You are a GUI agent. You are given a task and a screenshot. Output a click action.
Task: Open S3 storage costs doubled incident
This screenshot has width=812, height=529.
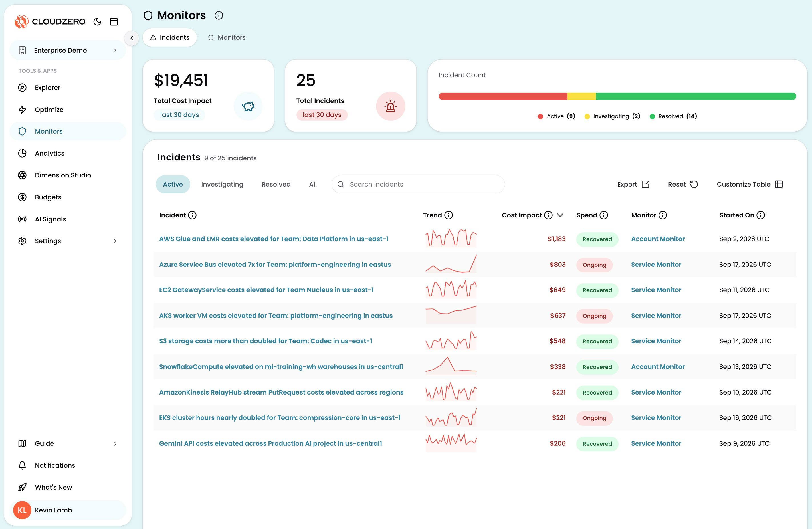[265, 341]
